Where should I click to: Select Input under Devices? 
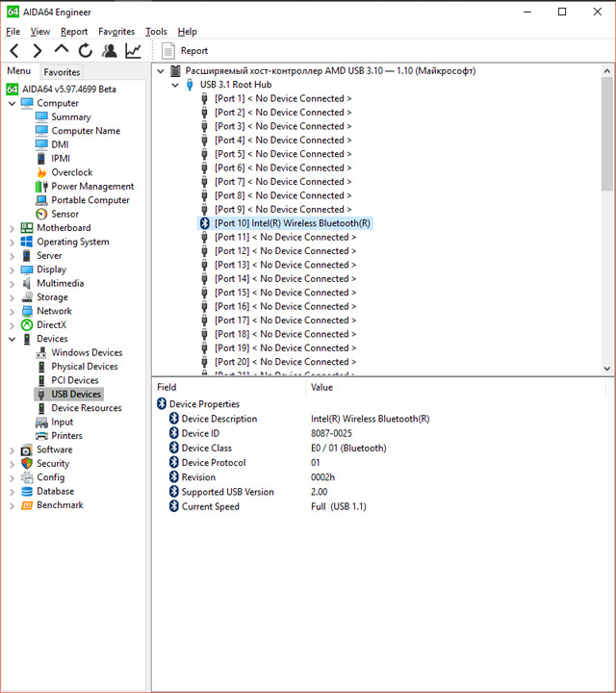click(63, 423)
